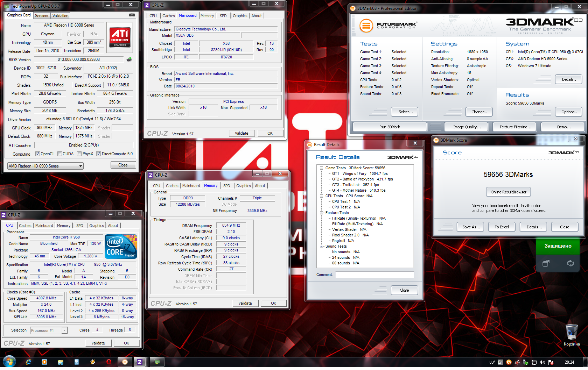Viewport: 588px width, 370px height.
Task: Open Windows Explorer folder icon on taskbar
Action: coord(61,362)
